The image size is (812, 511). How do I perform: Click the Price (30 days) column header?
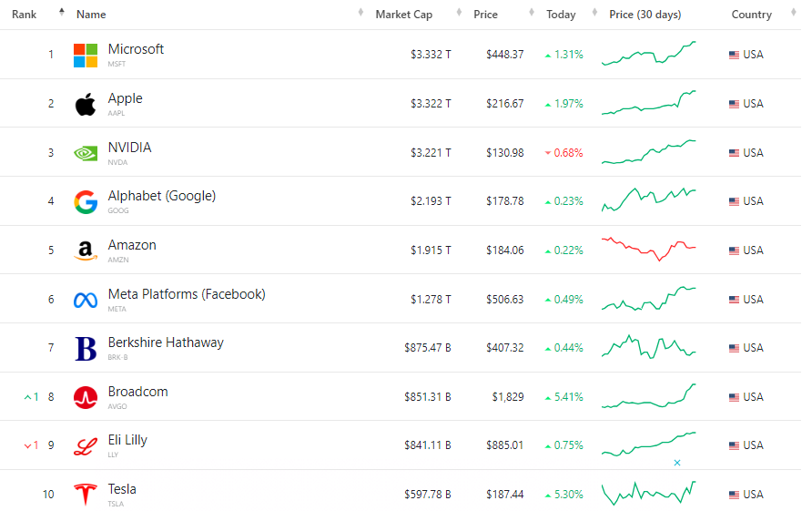pyautogui.click(x=645, y=15)
